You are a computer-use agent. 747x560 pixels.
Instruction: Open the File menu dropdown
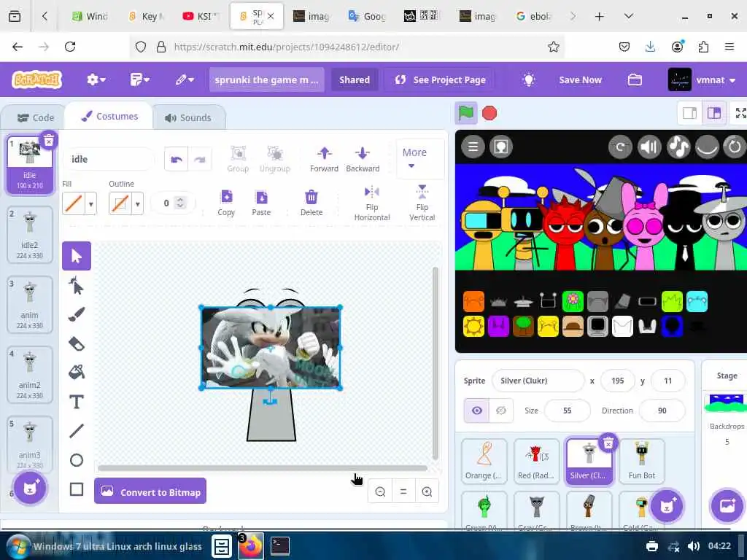click(x=139, y=79)
